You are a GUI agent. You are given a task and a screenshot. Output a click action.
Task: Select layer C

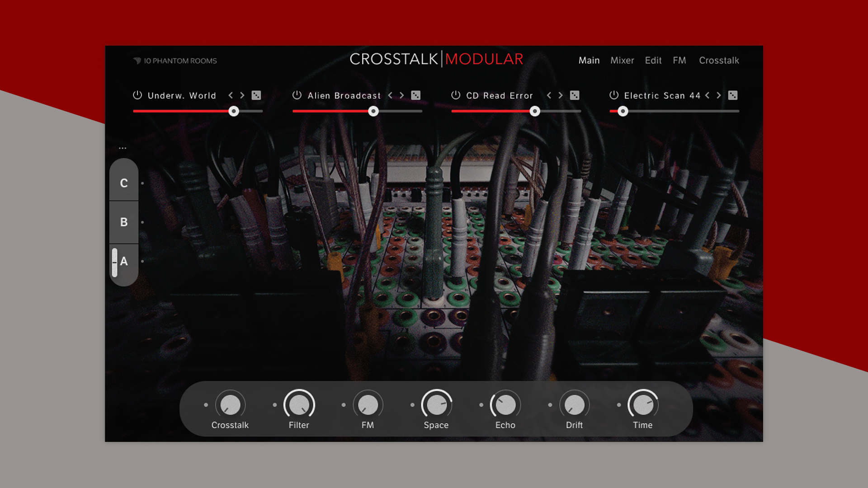coord(123,183)
